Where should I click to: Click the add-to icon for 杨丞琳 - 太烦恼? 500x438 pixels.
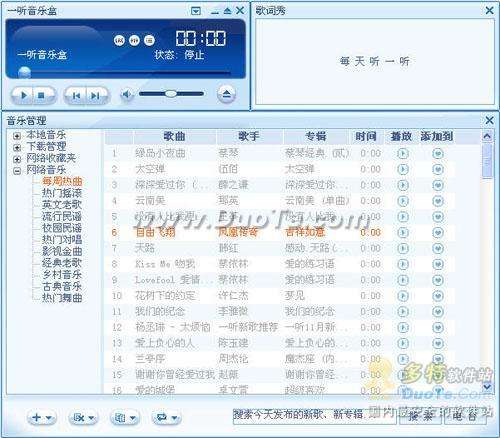438,328
